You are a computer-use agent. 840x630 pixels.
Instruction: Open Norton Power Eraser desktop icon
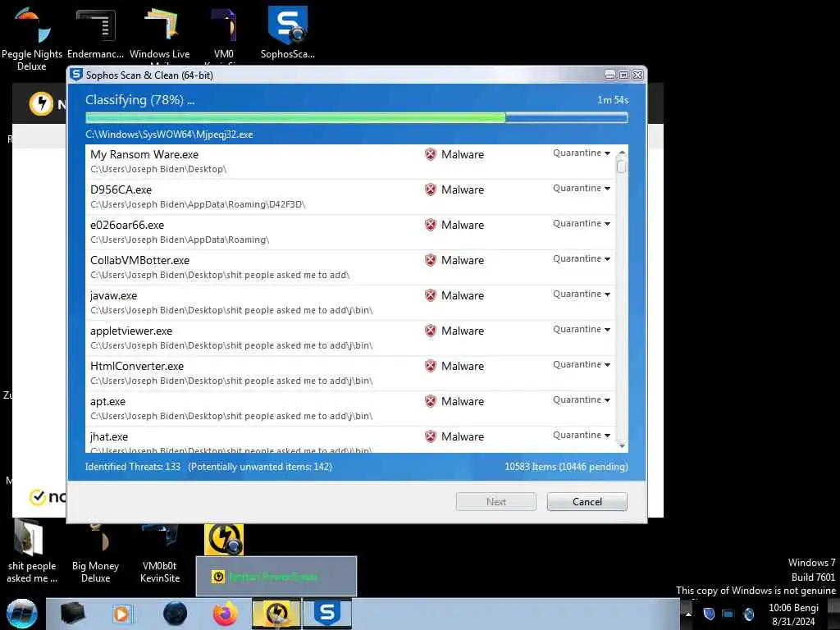pos(224,540)
